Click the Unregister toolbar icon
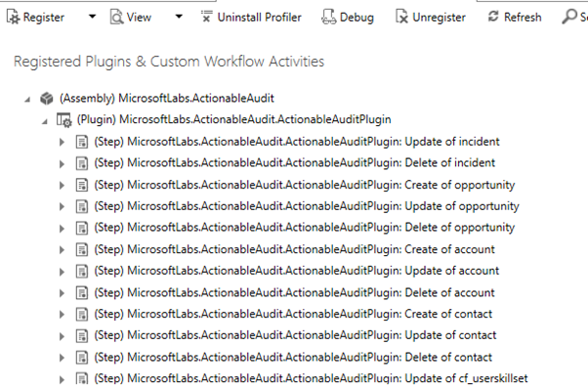The width and height of the screenshot is (588, 389). pos(401,18)
